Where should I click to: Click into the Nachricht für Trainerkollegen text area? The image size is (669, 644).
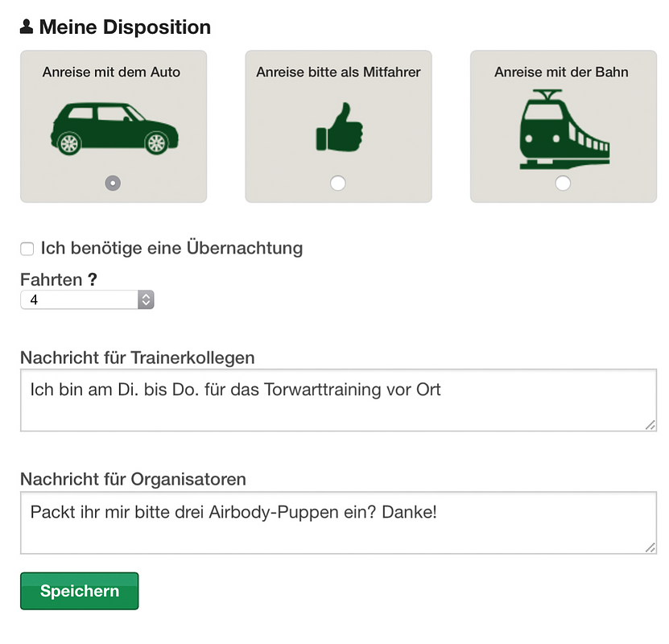(338, 400)
